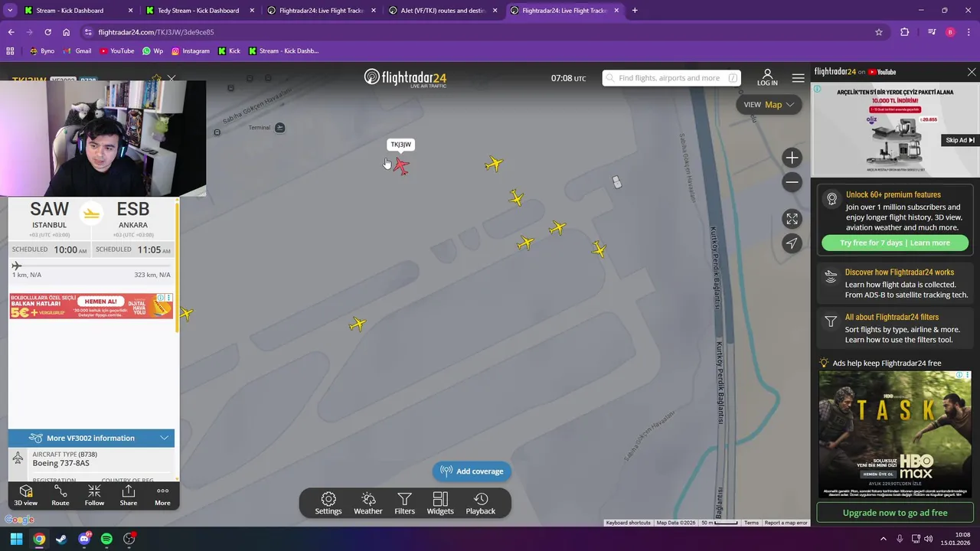Open Spotify from the taskbar

tap(106, 539)
